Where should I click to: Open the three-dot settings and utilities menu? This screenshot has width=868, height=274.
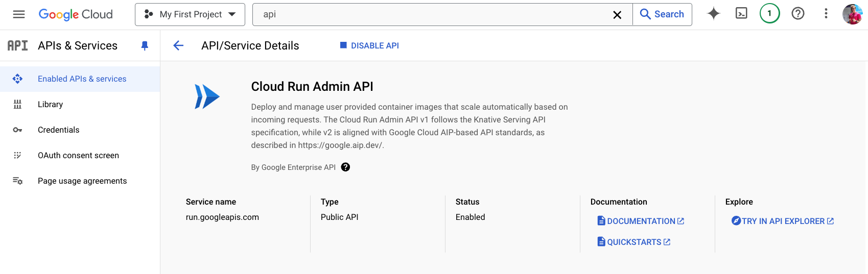pyautogui.click(x=826, y=14)
